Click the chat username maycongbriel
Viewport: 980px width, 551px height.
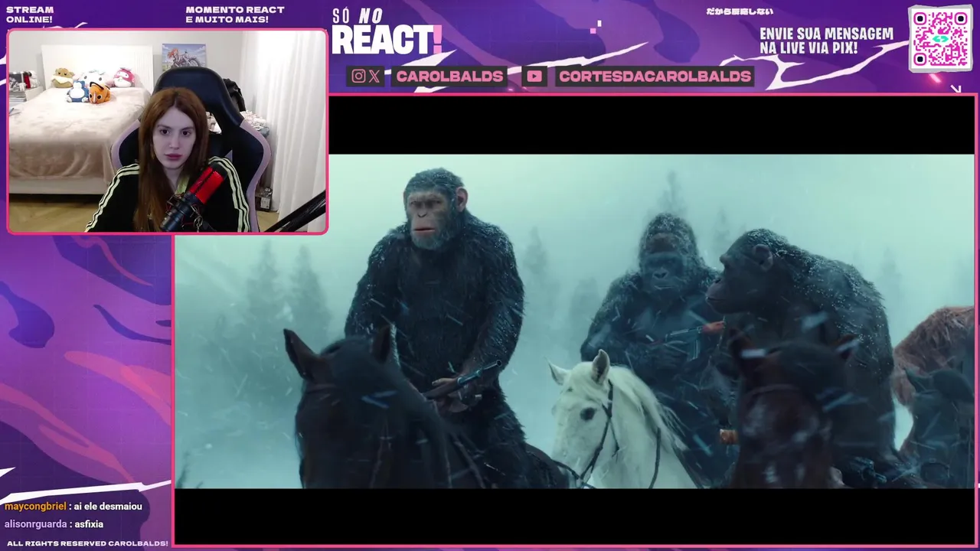(x=35, y=507)
